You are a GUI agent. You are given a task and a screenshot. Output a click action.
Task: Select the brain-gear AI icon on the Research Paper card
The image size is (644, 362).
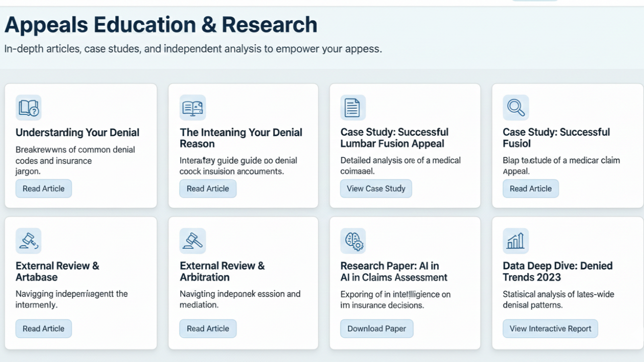click(x=353, y=240)
